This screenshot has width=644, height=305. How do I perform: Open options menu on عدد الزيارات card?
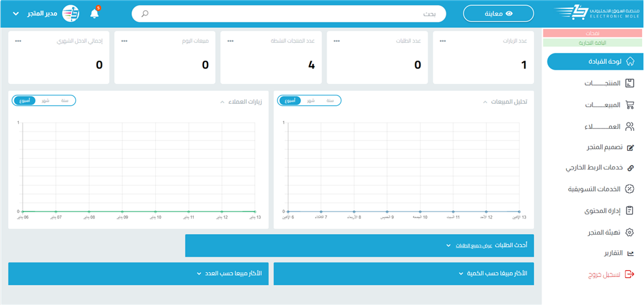point(442,41)
